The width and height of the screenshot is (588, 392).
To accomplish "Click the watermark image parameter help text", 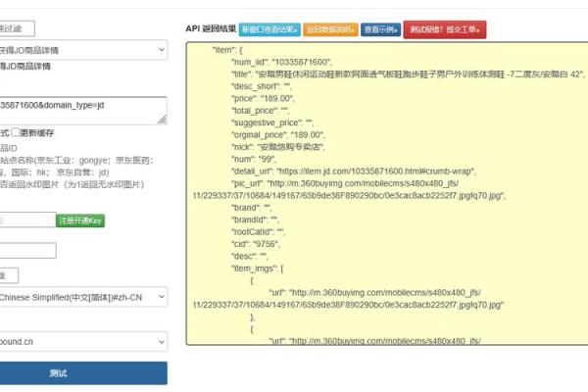I will pos(72,184).
